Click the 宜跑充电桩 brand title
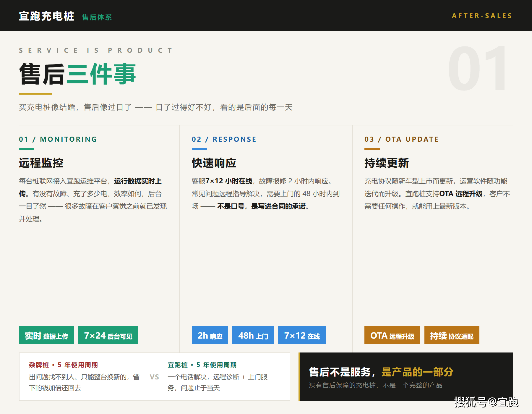 pos(46,16)
